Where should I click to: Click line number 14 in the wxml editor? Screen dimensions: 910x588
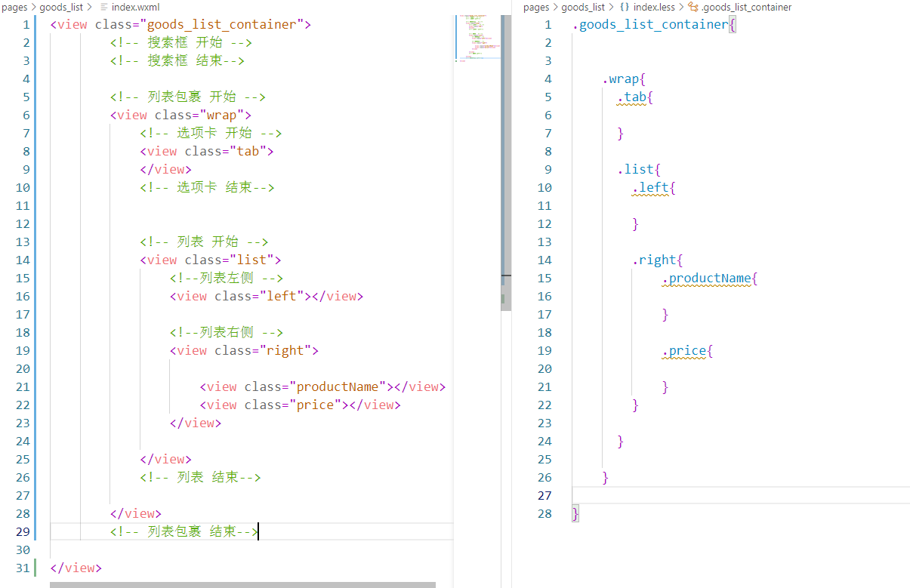click(23, 260)
